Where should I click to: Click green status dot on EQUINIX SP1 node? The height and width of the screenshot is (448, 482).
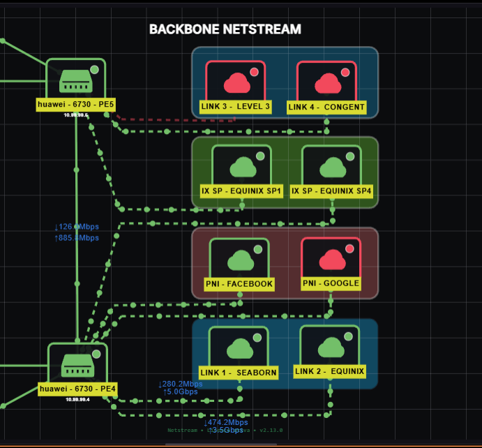pyautogui.click(x=260, y=156)
